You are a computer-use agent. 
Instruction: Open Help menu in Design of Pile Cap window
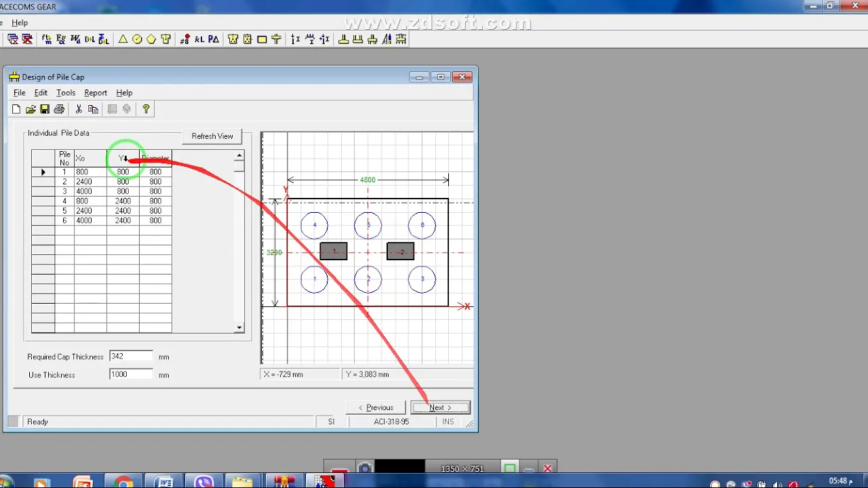pyautogui.click(x=124, y=93)
